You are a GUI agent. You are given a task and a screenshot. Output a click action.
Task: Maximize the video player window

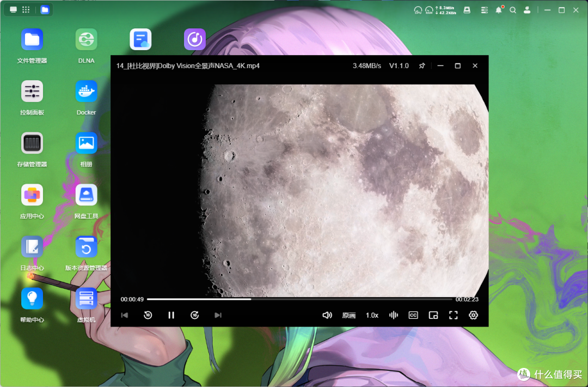[457, 66]
